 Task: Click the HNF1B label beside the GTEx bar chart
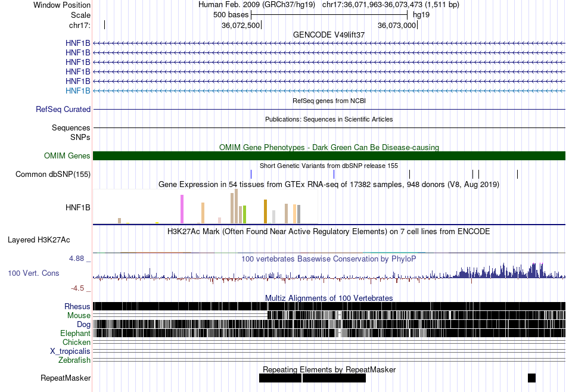pos(77,207)
